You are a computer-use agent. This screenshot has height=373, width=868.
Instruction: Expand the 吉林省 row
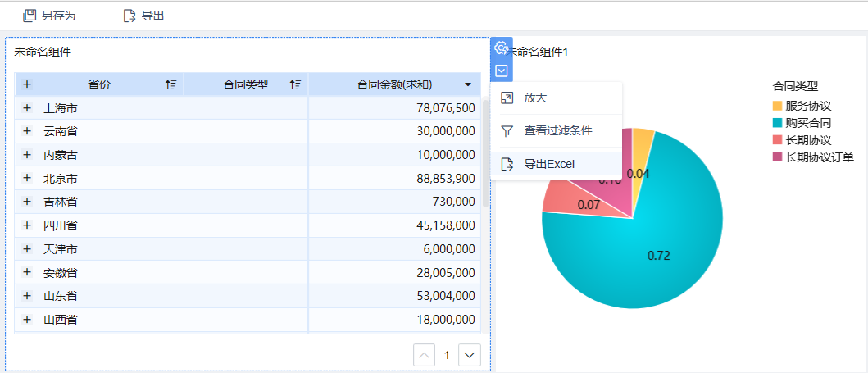(x=26, y=202)
